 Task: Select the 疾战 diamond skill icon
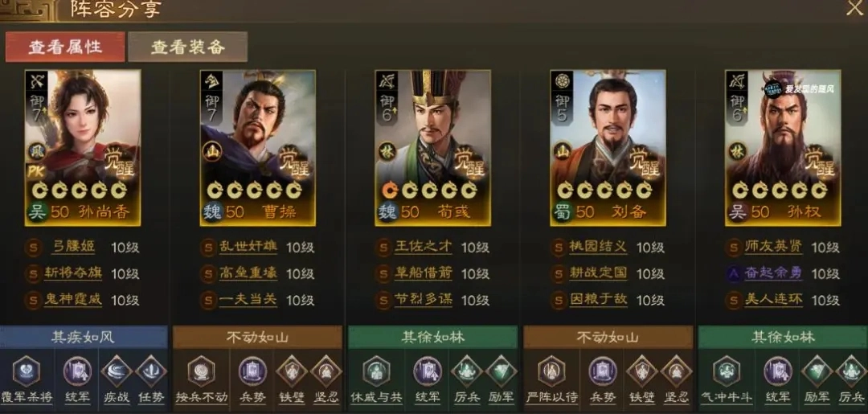(x=117, y=371)
